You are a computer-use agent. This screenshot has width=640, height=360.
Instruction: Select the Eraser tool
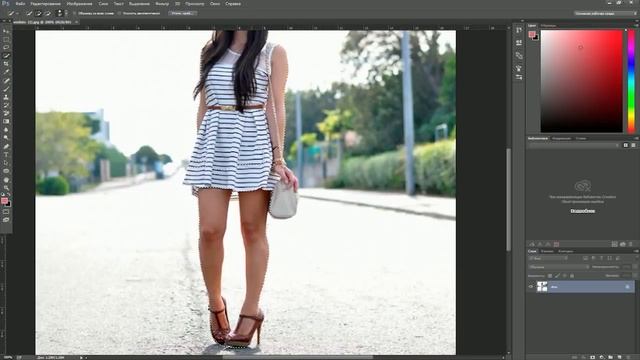pyautogui.click(x=6, y=113)
